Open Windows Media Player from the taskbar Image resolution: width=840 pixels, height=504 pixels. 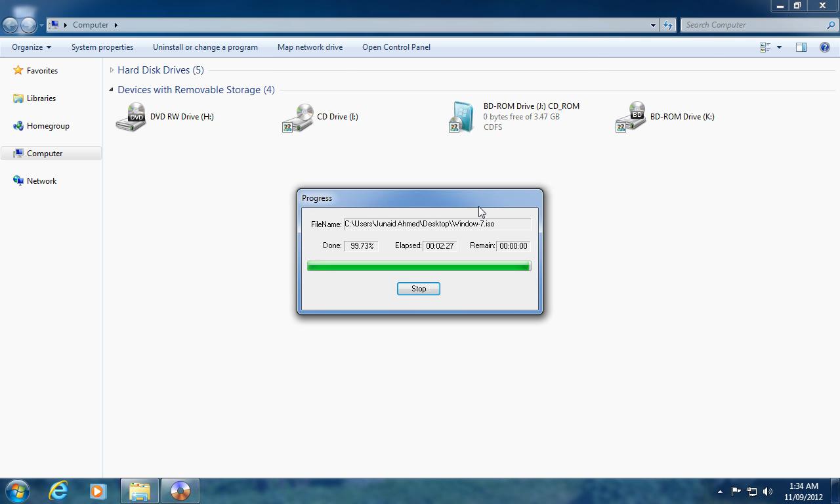click(x=98, y=490)
